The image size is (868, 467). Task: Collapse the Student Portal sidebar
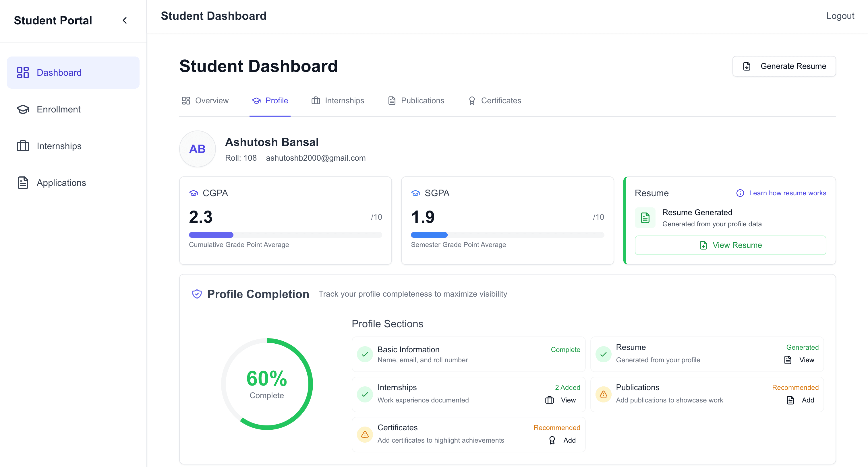click(125, 20)
